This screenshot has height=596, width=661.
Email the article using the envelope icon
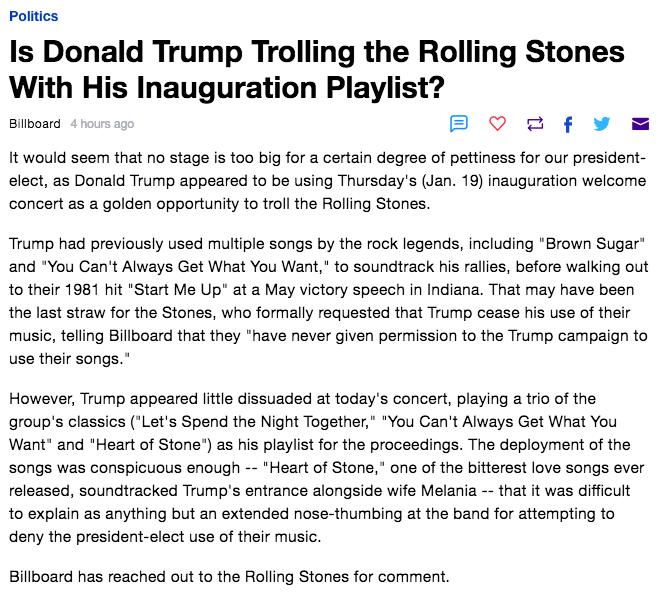point(640,124)
